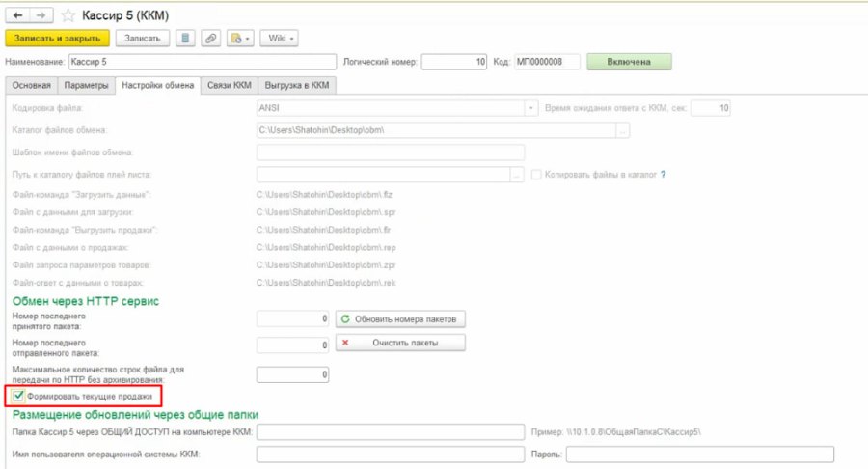
Task: Click Имя пользователя операционной системы ККМ field
Action: 391,455
